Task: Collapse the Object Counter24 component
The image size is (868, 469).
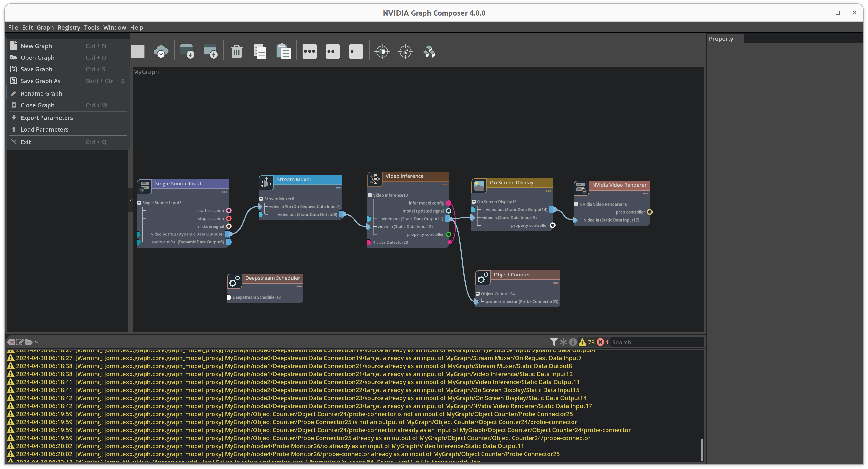Action: 477,294
